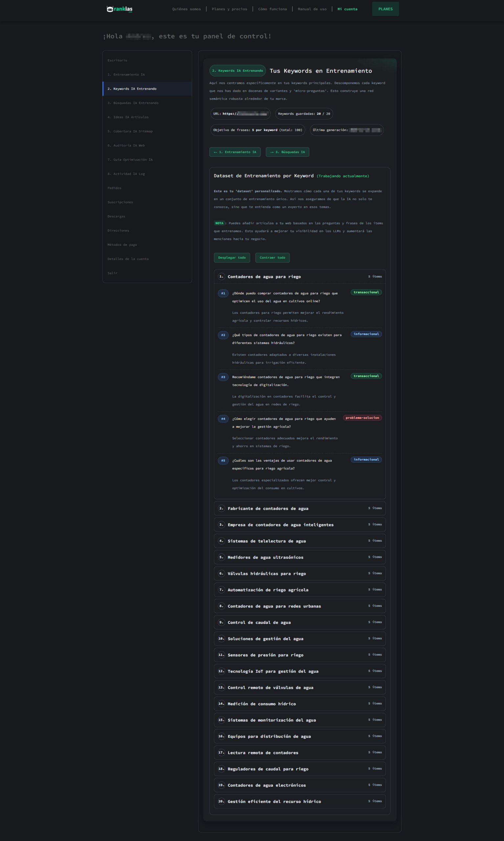Image resolution: width=504 pixels, height=841 pixels.
Task: Click the #1 question number badge
Action: (223, 293)
